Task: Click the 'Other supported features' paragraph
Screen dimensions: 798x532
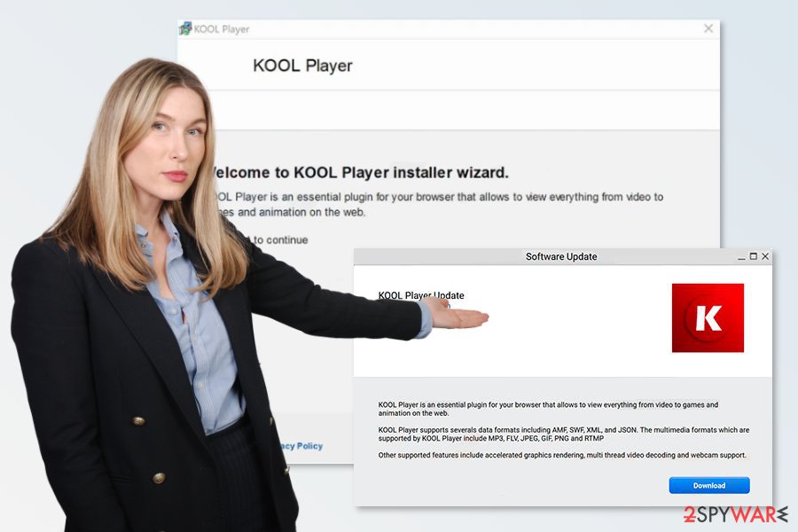Action: [x=562, y=455]
